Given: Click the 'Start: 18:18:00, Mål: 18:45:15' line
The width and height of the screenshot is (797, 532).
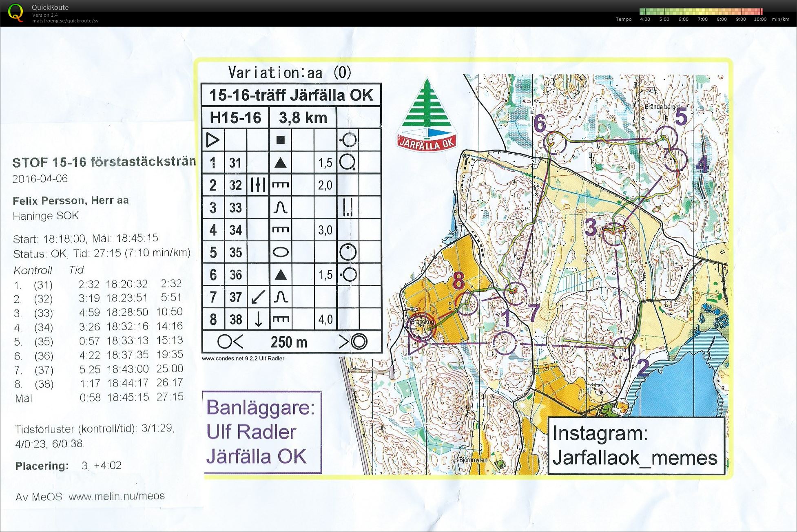Looking at the screenshot, I should (86, 238).
